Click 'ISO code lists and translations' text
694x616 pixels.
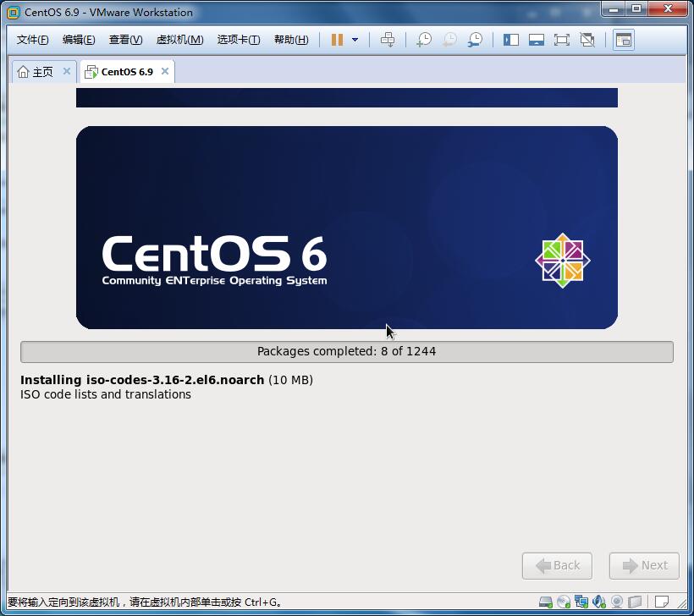pos(106,394)
